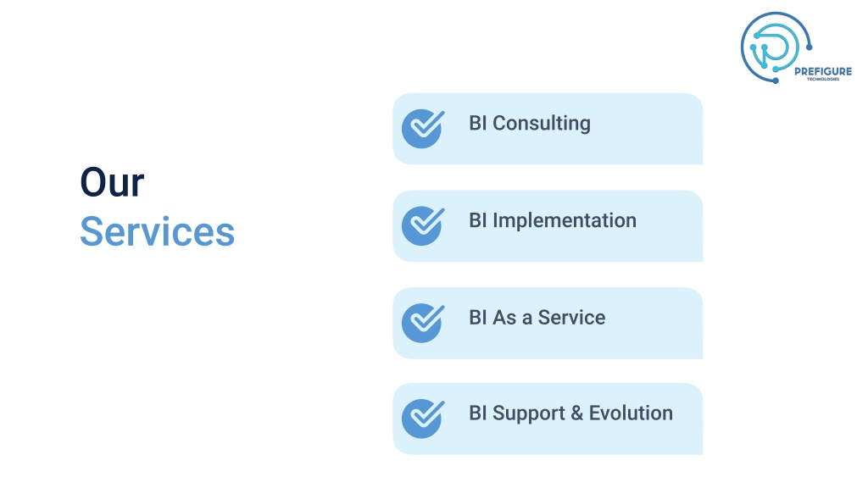Screen dimensions: 868x488
Task: Click the PREFIGURE text in the logo
Action: pos(823,71)
